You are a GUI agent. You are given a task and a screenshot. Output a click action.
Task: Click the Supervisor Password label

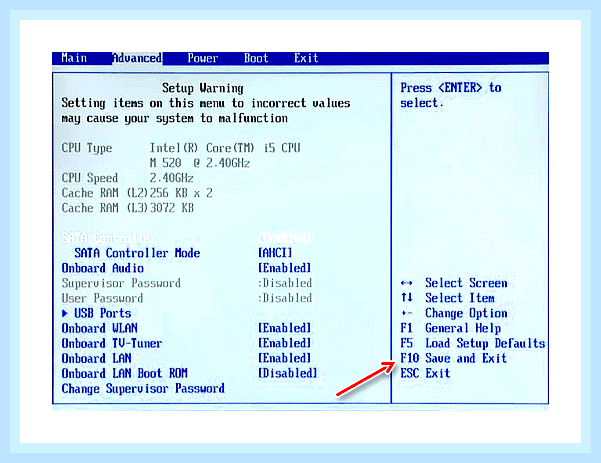tap(121, 283)
